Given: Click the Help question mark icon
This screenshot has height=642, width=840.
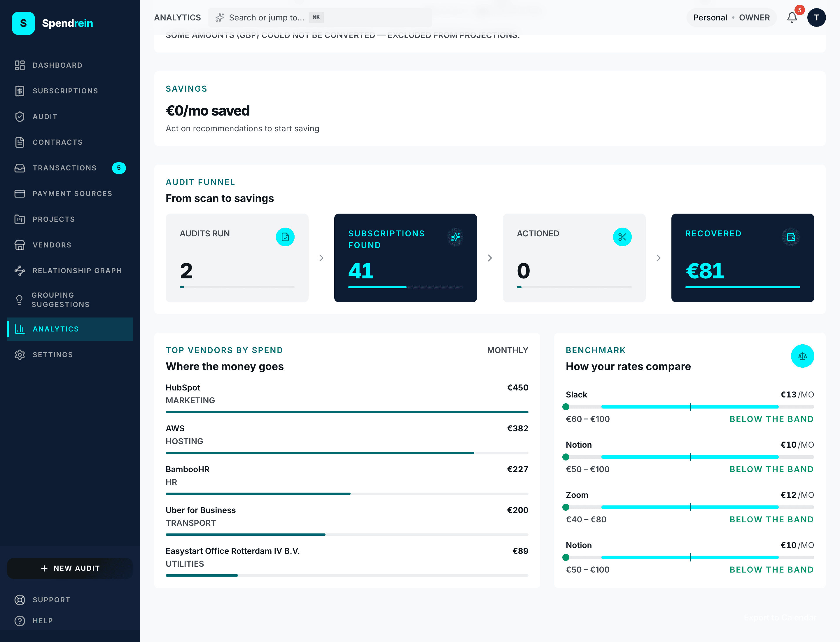Looking at the screenshot, I should (x=20, y=621).
